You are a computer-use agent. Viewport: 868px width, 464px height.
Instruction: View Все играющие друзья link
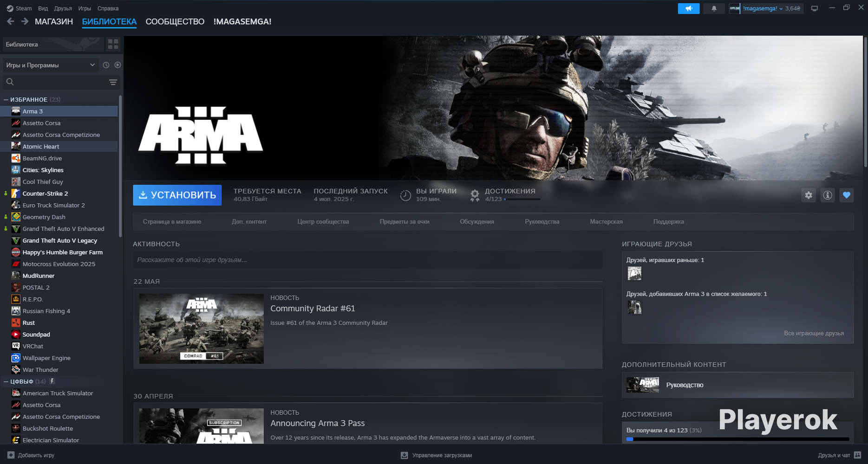814,333
